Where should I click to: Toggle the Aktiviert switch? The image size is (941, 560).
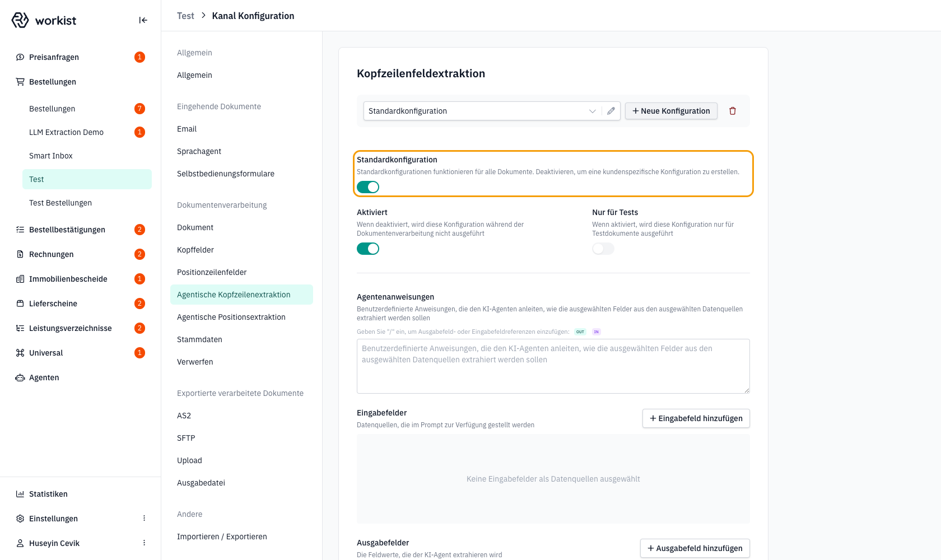coord(368,249)
